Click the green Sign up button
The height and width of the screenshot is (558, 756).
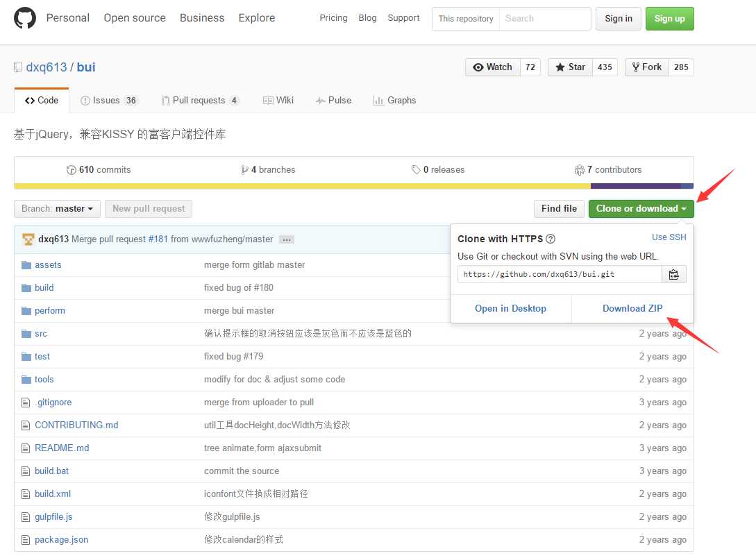pyautogui.click(x=670, y=19)
